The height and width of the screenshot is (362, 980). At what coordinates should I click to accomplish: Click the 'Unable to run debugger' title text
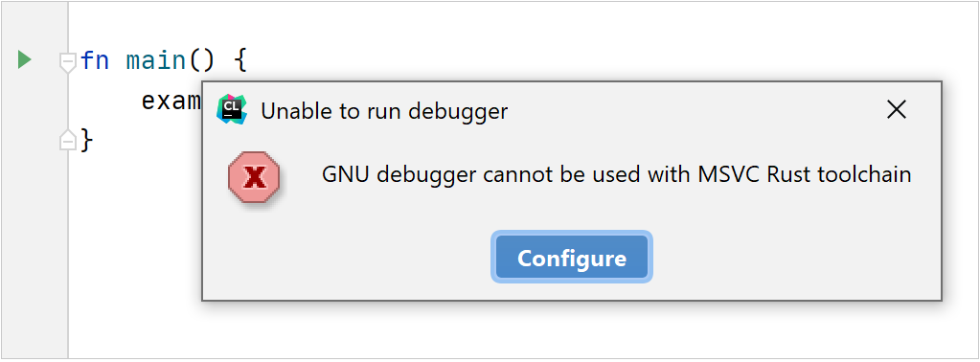click(384, 111)
